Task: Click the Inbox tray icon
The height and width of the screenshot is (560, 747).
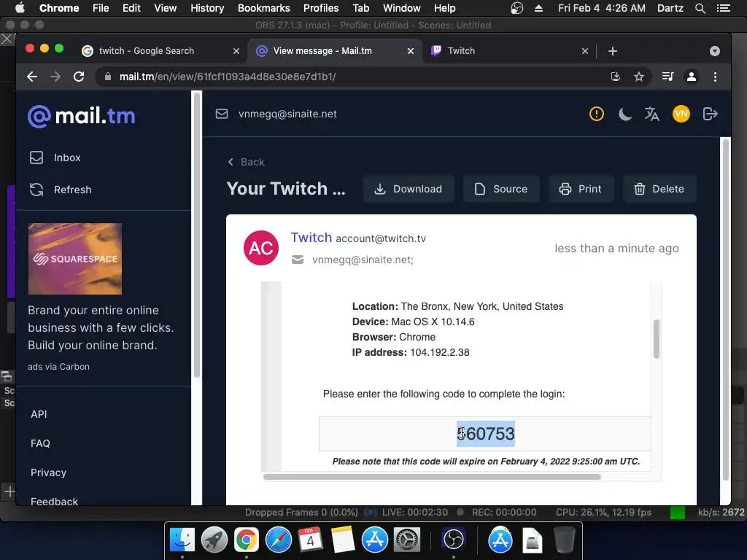Action: click(x=36, y=157)
